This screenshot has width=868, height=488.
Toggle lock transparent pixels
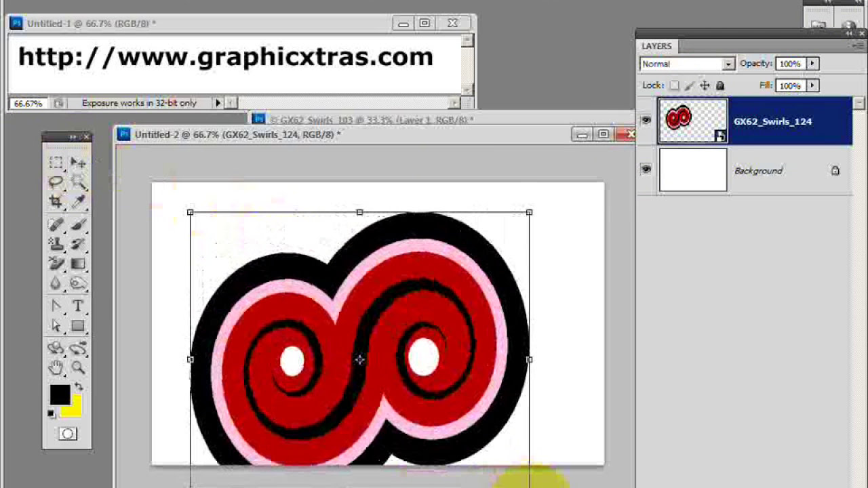674,85
